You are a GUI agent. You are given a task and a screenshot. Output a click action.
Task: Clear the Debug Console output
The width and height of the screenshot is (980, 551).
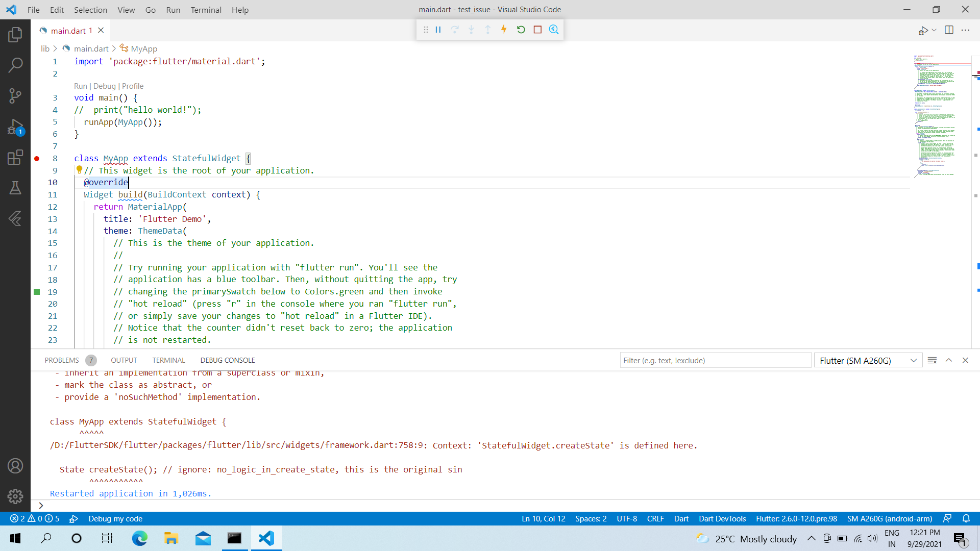933,360
